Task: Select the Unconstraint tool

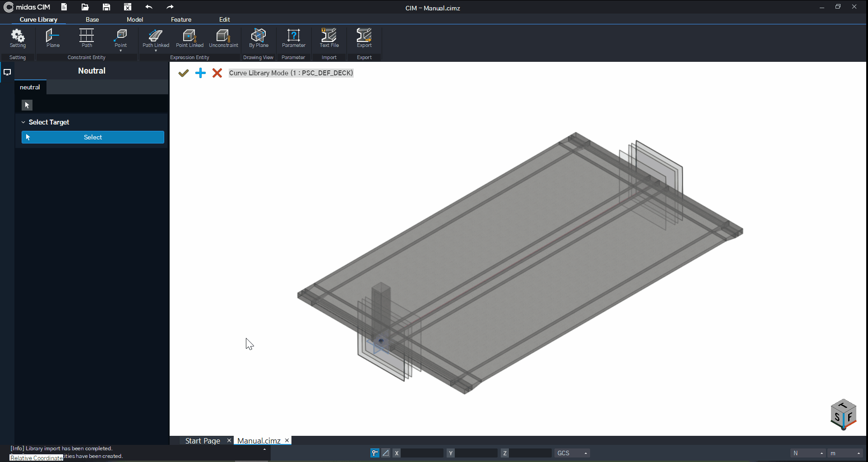Action: pyautogui.click(x=223, y=38)
